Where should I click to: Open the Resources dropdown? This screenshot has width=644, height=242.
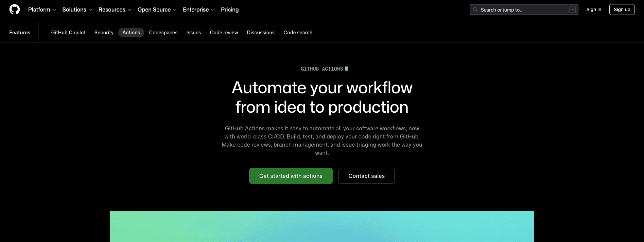coord(115,10)
